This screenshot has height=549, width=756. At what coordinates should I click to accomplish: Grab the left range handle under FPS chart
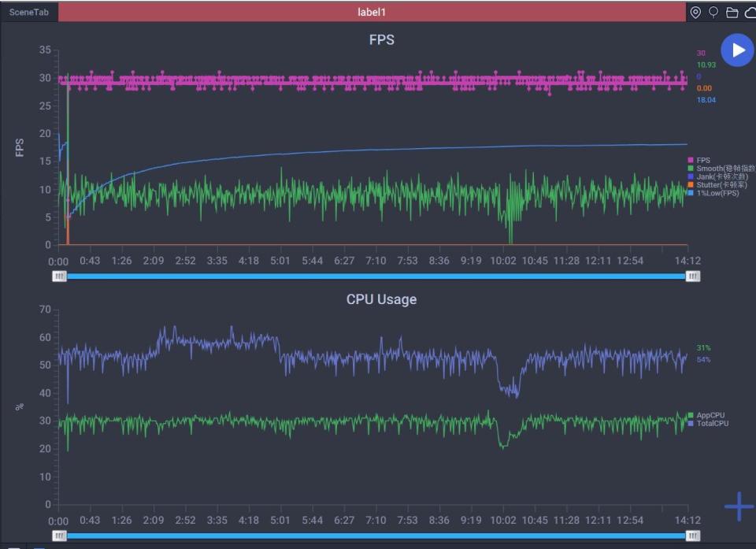click(59, 276)
